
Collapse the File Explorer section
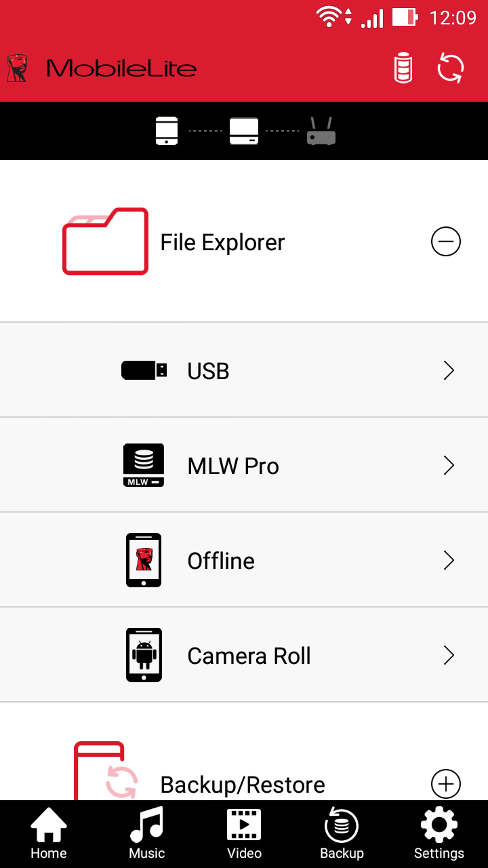pyautogui.click(x=446, y=241)
